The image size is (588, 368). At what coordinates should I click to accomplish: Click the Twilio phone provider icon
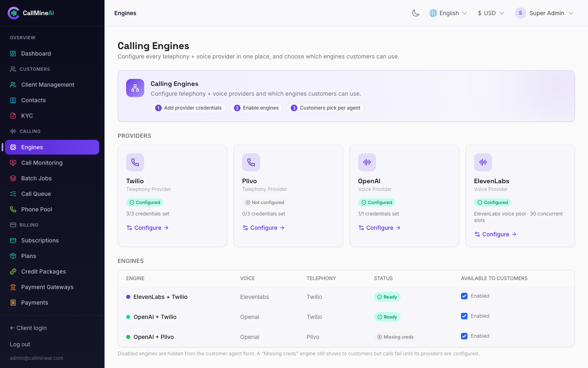coord(135,162)
